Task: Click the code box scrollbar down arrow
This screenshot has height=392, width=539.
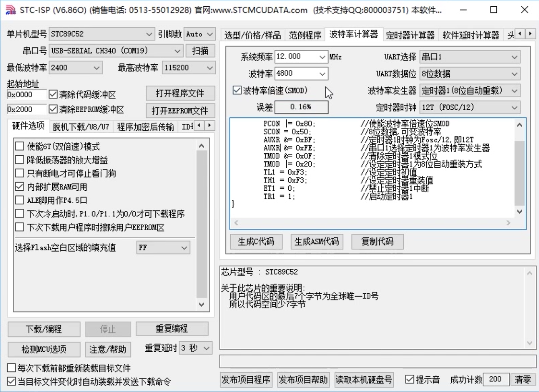Action: point(519,212)
